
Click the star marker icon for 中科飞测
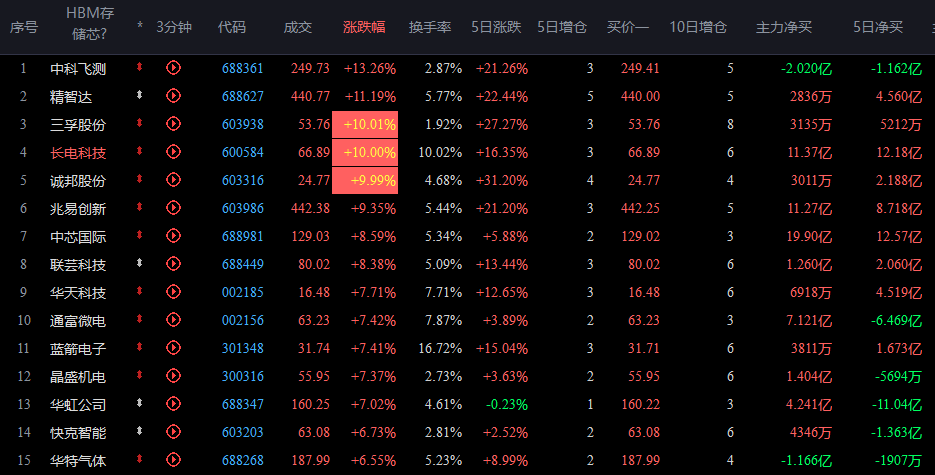tap(140, 67)
